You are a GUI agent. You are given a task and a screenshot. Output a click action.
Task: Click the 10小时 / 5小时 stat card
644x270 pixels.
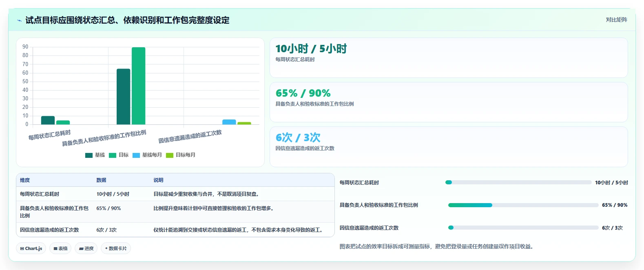point(449,58)
